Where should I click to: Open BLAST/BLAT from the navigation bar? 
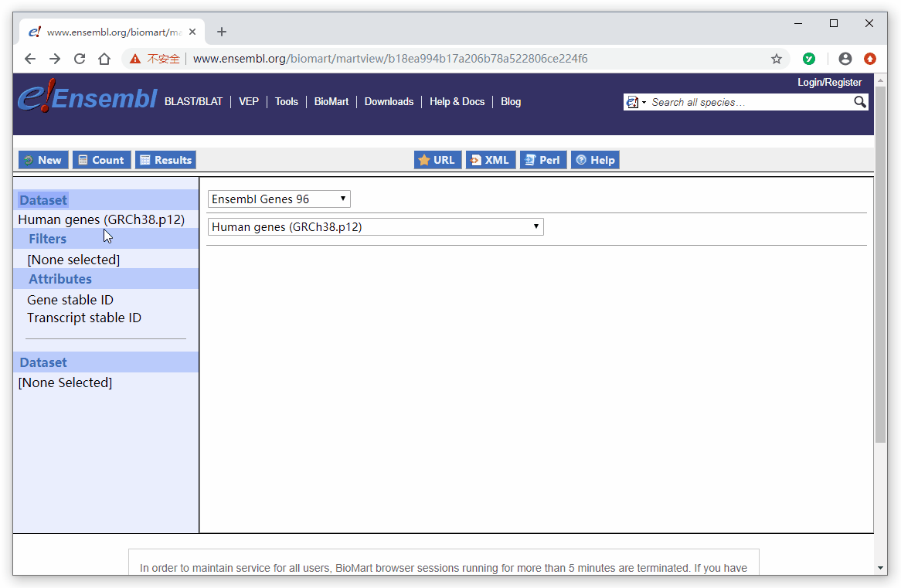tap(194, 102)
